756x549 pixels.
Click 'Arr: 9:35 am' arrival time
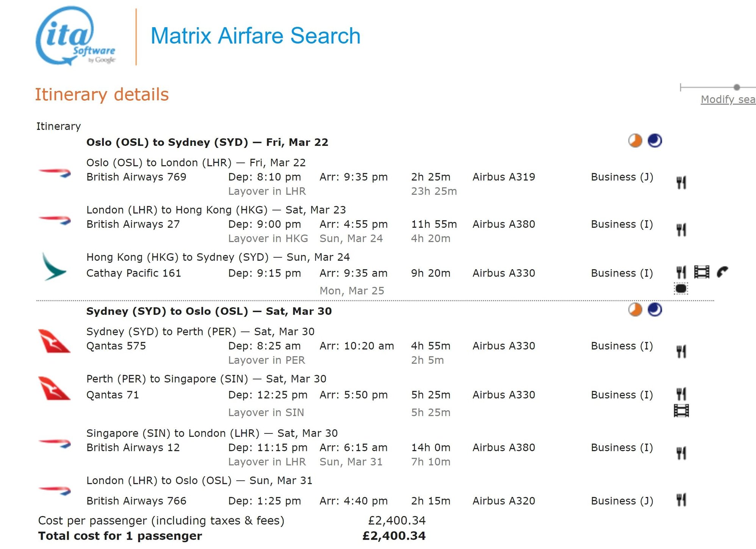354,273
